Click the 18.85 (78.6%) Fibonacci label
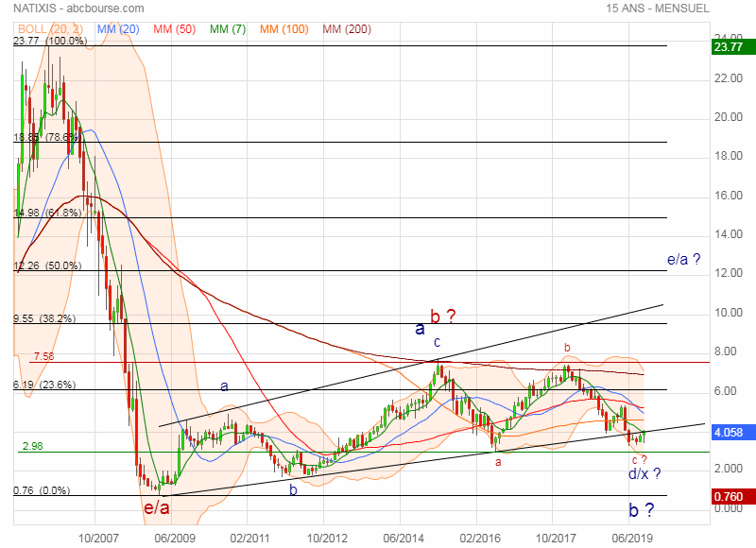This screenshot has width=756, height=548. pos(47,137)
